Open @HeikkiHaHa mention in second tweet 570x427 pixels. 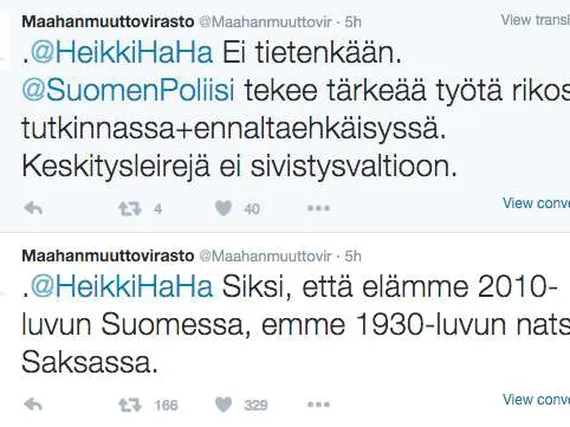pos(122,287)
